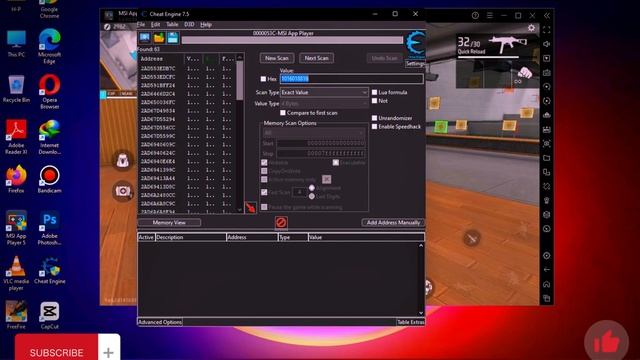
Task: Open MSI App Player 5 desktop icon
Action: (x=16, y=228)
